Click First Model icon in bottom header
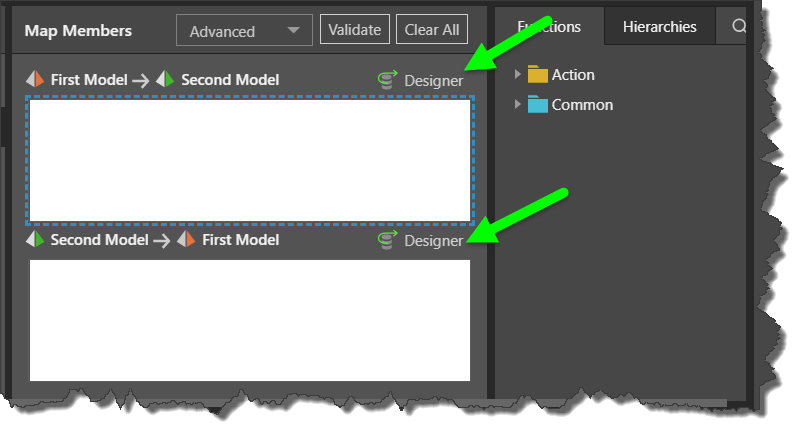 click(186, 240)
